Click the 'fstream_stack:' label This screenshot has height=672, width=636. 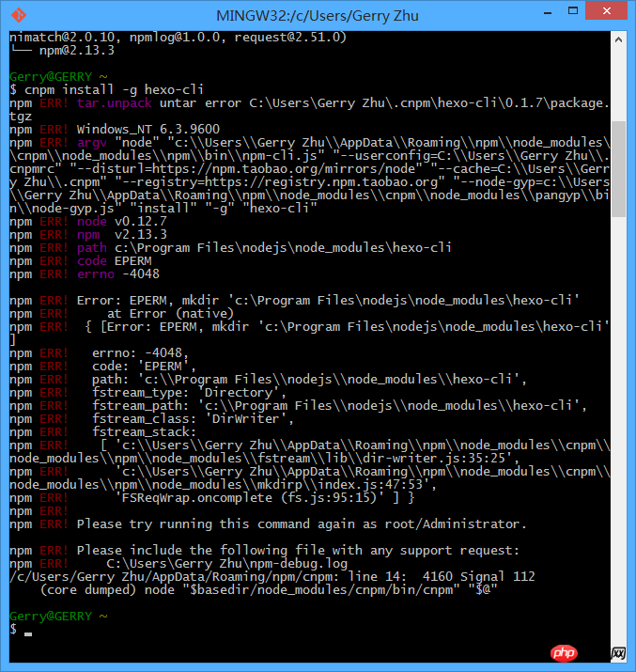click(x=145, y=432)
